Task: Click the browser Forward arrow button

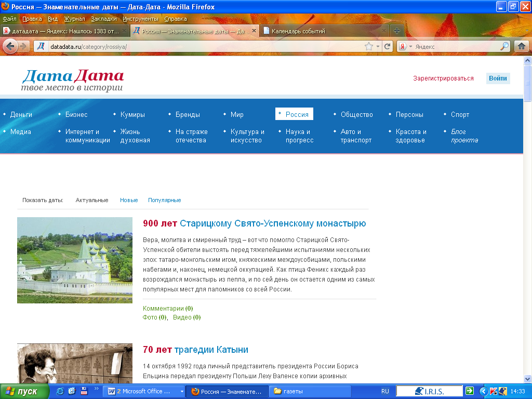Action: pyautogui.click(x=23, y=46)
